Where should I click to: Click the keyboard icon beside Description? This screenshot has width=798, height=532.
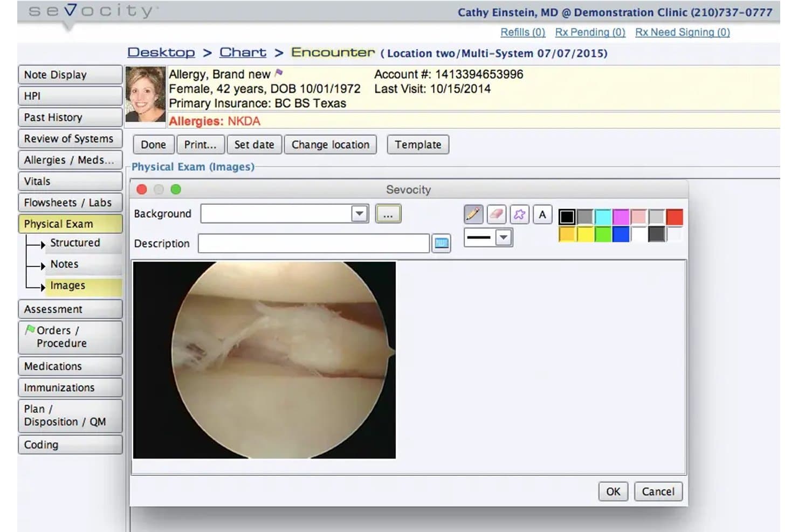point(442,244)
